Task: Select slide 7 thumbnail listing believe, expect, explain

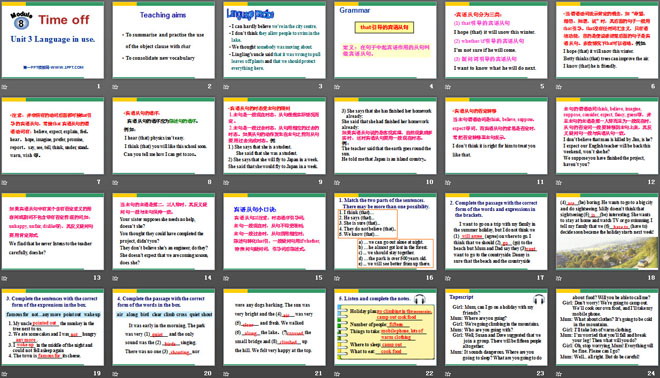Action: 53,136
